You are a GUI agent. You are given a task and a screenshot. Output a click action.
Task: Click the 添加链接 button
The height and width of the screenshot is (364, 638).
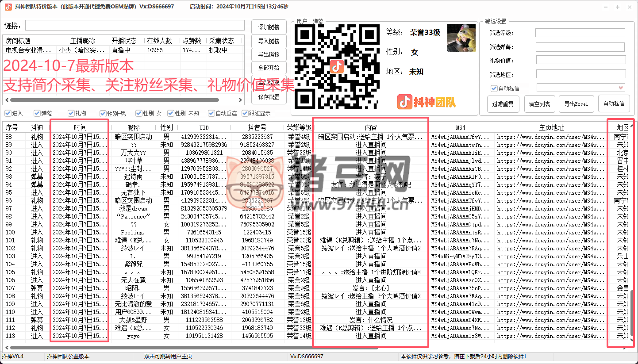[269, 27]
